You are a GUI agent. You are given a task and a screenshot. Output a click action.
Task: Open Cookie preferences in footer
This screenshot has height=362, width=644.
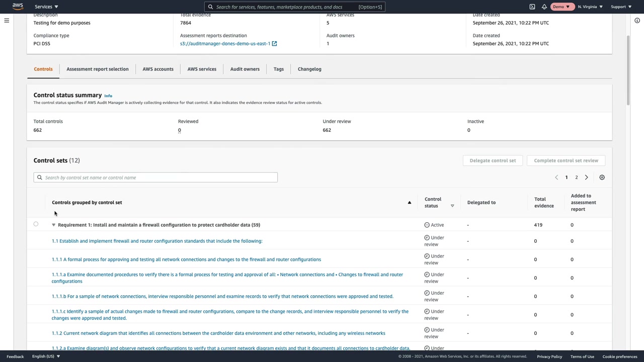point(620,356)
